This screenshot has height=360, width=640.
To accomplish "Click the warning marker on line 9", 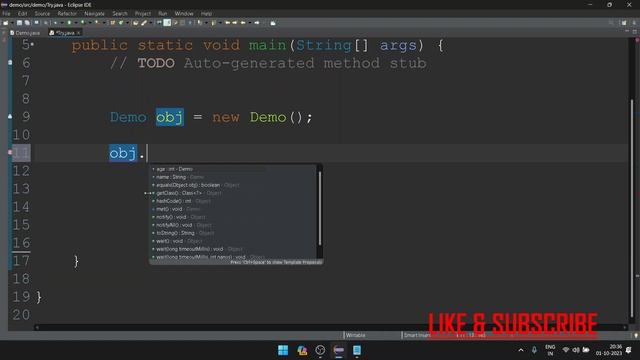I will 10,117.
